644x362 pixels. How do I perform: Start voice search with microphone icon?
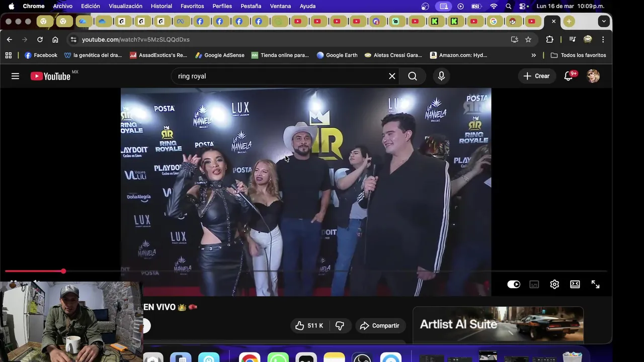(441, 76)
